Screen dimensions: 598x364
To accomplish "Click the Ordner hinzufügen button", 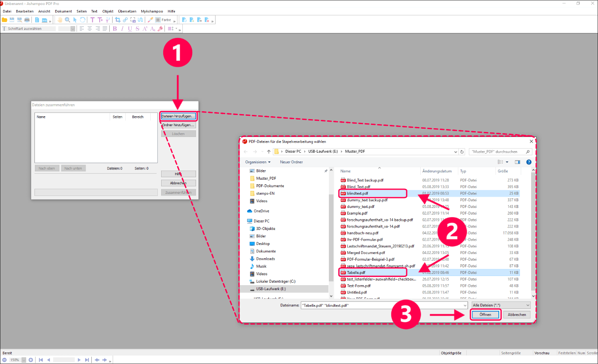I will coord(178,125).
